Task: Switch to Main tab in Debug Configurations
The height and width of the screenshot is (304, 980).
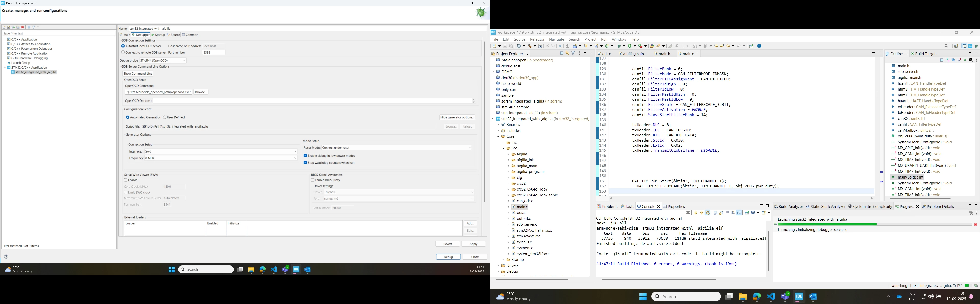Action: click(125, 35)
